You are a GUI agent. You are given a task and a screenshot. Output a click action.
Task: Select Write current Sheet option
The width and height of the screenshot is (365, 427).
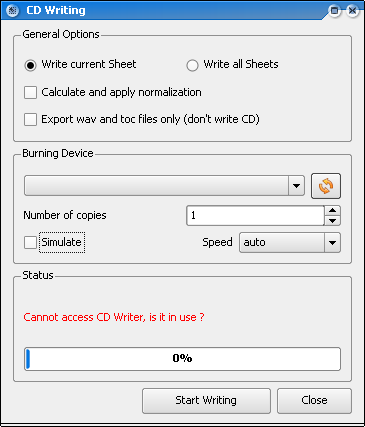pos(30,65)
